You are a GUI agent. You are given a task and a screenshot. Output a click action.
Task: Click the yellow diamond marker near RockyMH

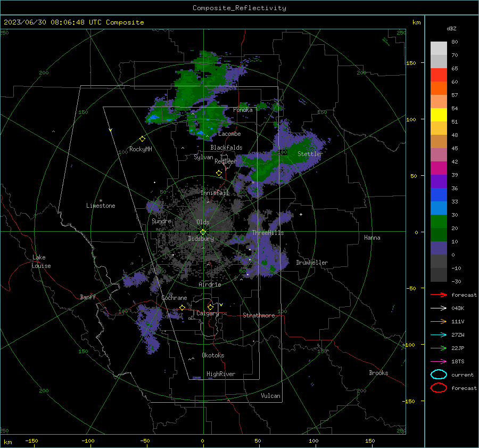pyautogui.click(x=142, y=139)
